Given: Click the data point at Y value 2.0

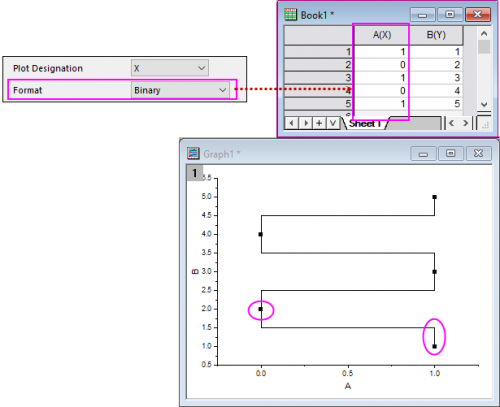Looking at the screenshot, I should [x=261, y=309].
